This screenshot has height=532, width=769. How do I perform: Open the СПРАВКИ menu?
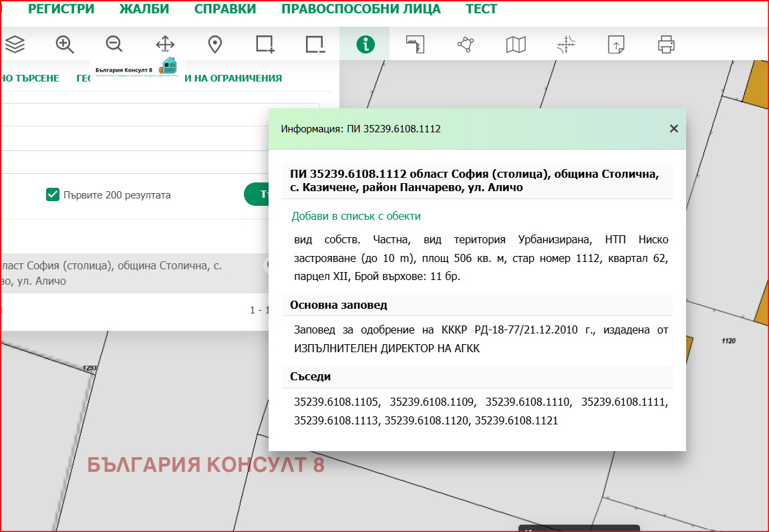pyautogui.click(x=225, y=9)
